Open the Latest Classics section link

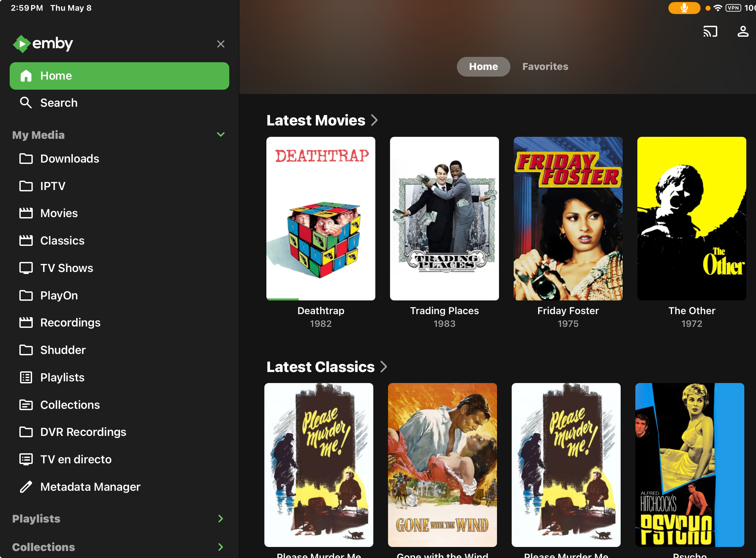coord(326,367)
